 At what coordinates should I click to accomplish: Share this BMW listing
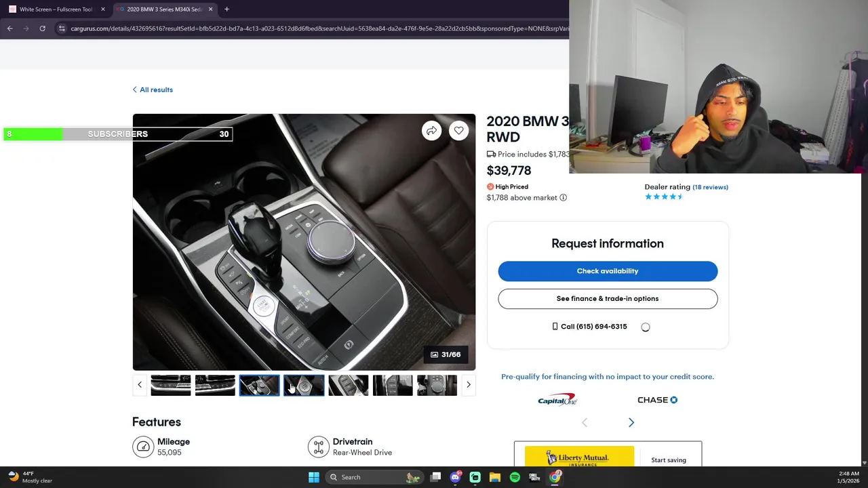click(431, 131)
